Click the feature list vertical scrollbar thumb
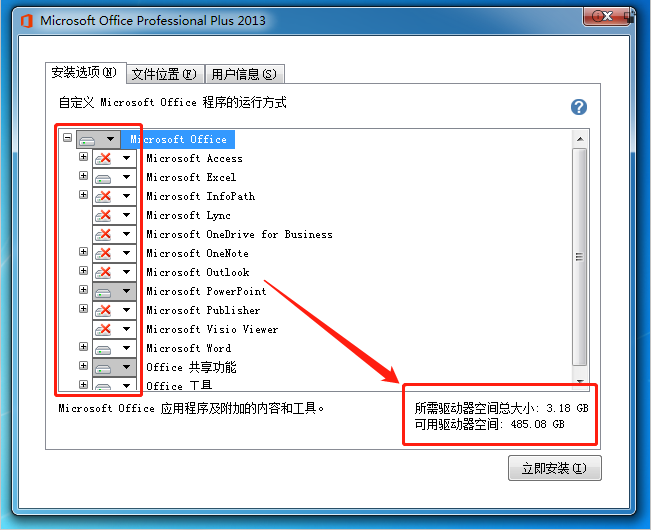The width and height of the screenshot is (651, 530). click(580, 257)
